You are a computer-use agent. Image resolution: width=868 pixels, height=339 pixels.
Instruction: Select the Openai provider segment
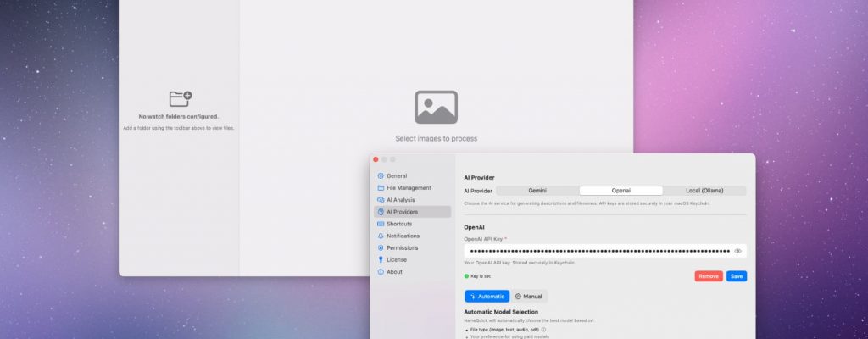[620, 191]
